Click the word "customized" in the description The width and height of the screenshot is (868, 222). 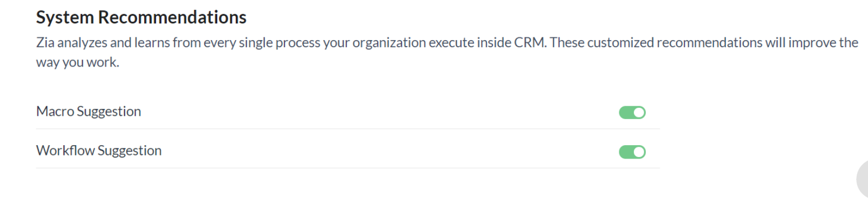(x=620, y=43)
